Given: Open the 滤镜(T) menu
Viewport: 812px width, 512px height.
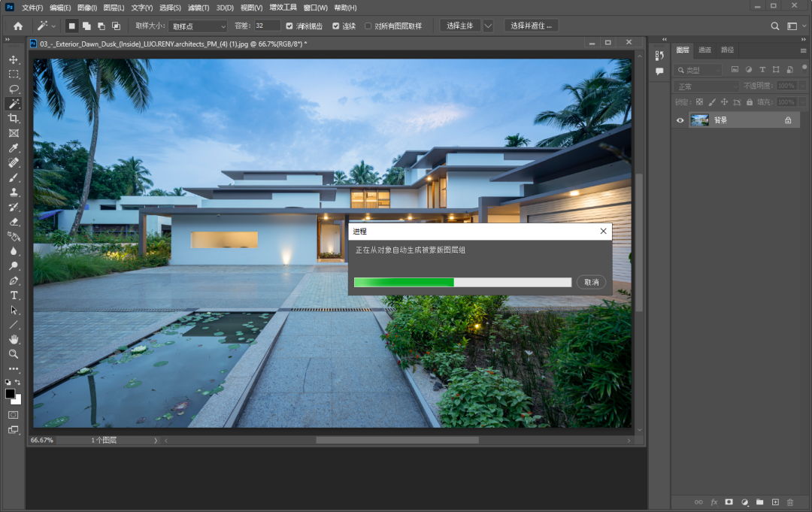Looking at the screenshot, I should (198, 8).
